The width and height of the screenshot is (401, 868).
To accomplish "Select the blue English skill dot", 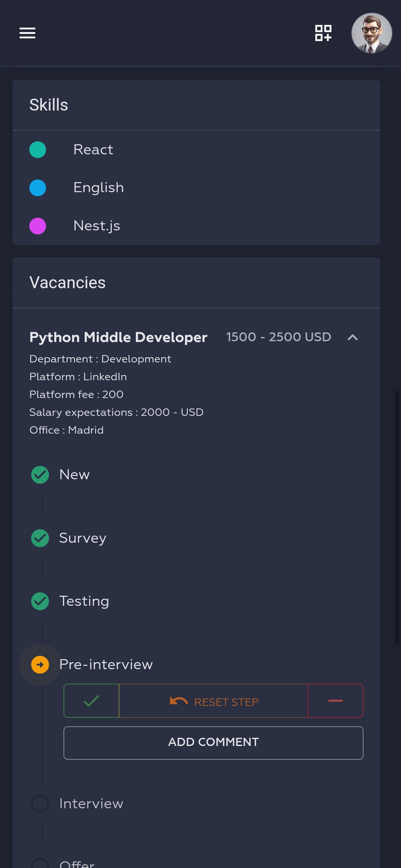I will click(38, 188).
